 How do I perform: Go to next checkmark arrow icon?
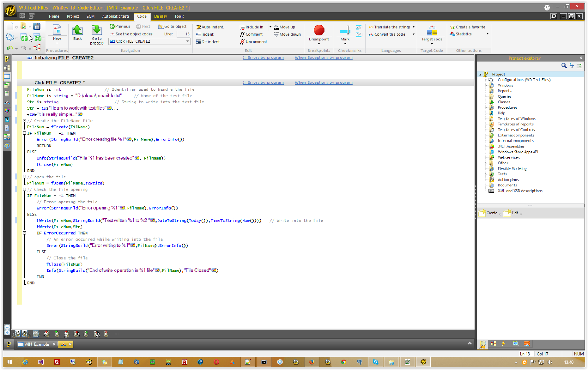[x=359, y=35]
